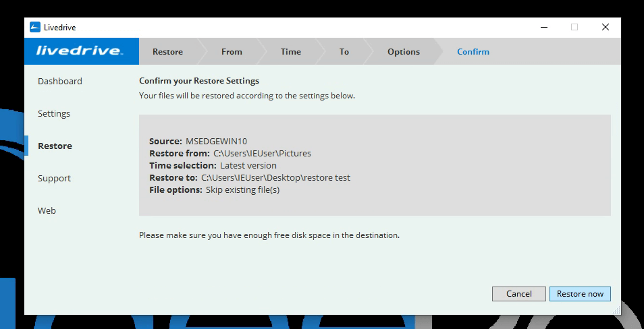
Task: Go back to the From wizard step
Action: (x=232, y=52)
